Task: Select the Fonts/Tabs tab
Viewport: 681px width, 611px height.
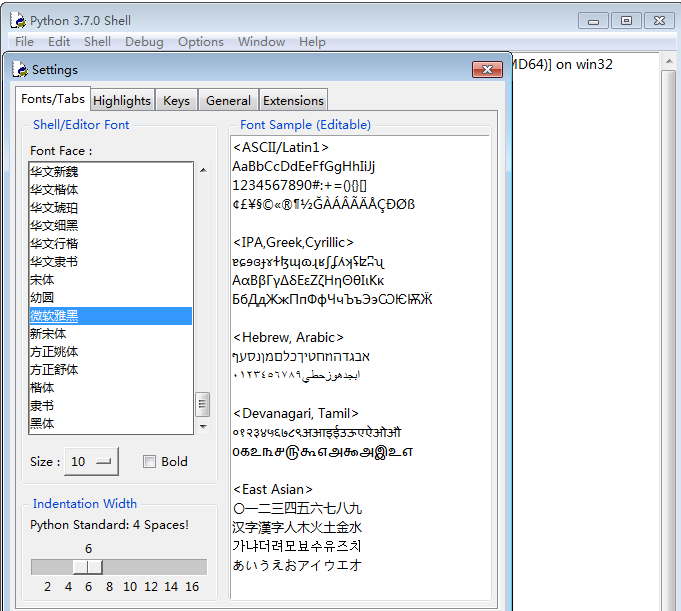Action: pyautogui.click(x=53, y=99)
